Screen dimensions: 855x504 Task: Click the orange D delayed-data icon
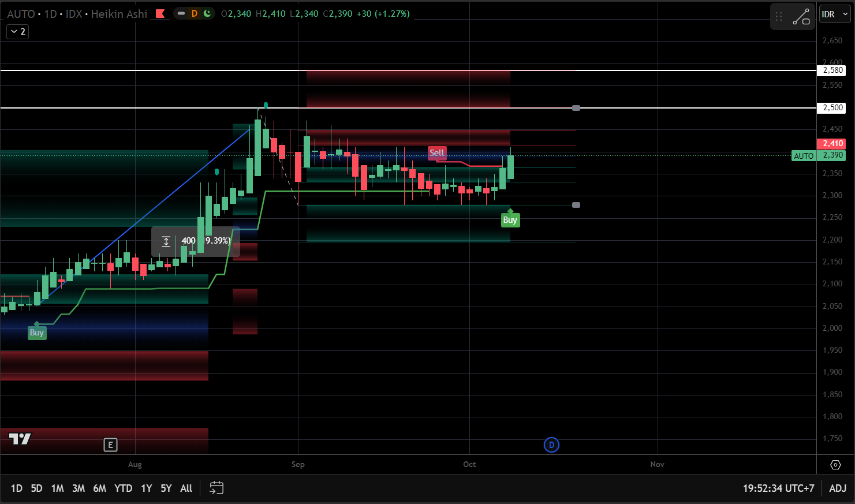point(195,13)
